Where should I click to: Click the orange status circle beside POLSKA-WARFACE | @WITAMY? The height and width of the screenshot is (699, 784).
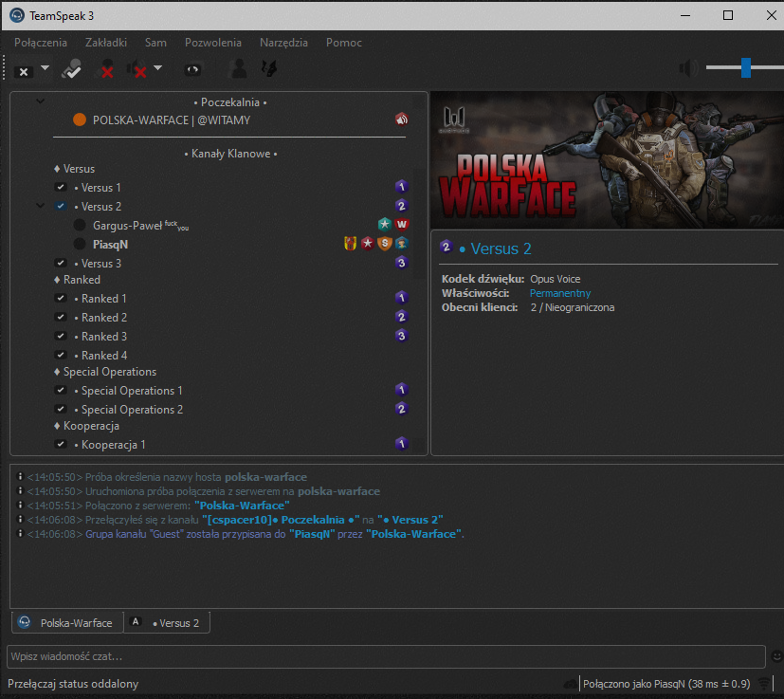point(80,120)
